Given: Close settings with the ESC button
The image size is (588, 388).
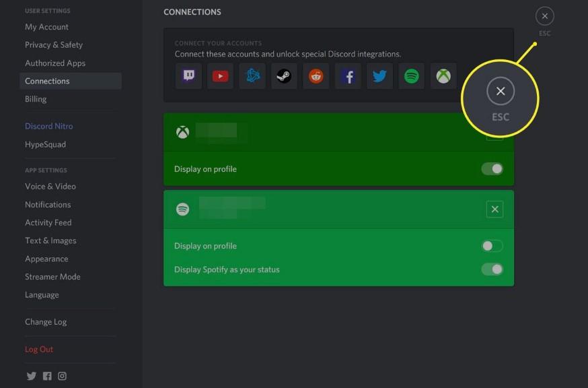Looking at the screenshot, I should pos(544,16).
